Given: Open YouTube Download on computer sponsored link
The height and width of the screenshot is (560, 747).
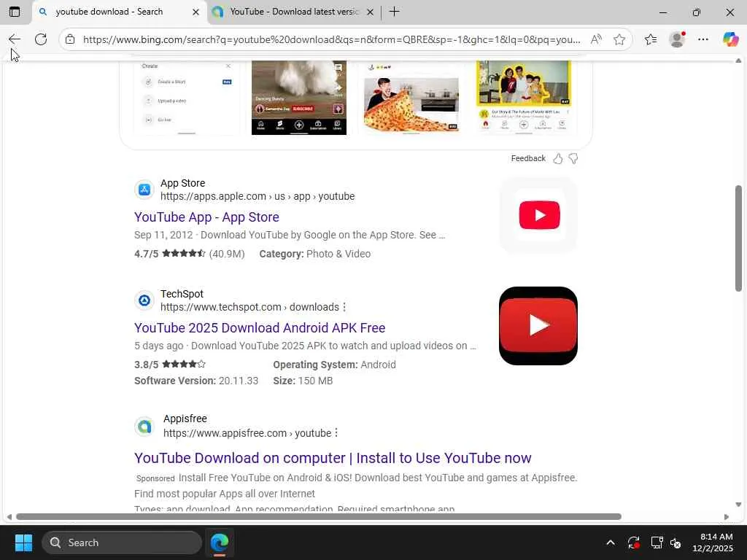Looking at the screenshot, I should coord(333,458).
